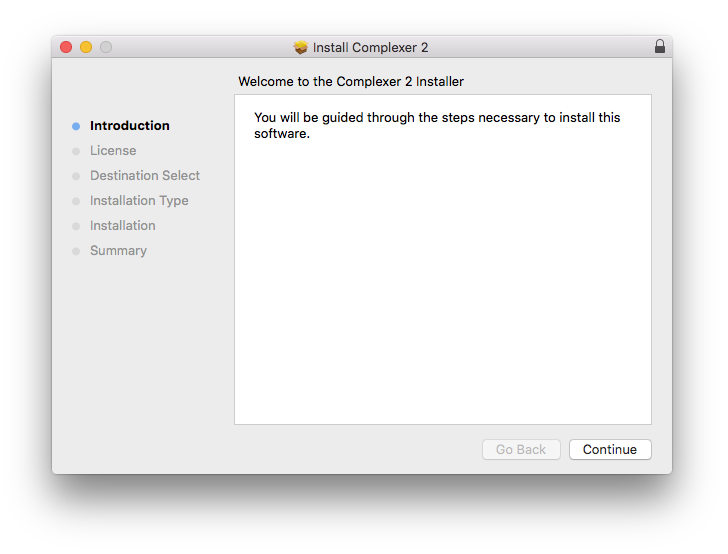
Task: Click the bullet beside the Summary step
Action: [x=76, y=251]
